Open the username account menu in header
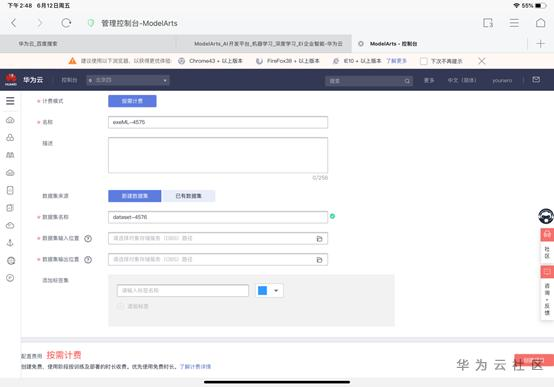The width and height of the screenshot is (554, 387). pyautogui.click(x=502, y=81)
